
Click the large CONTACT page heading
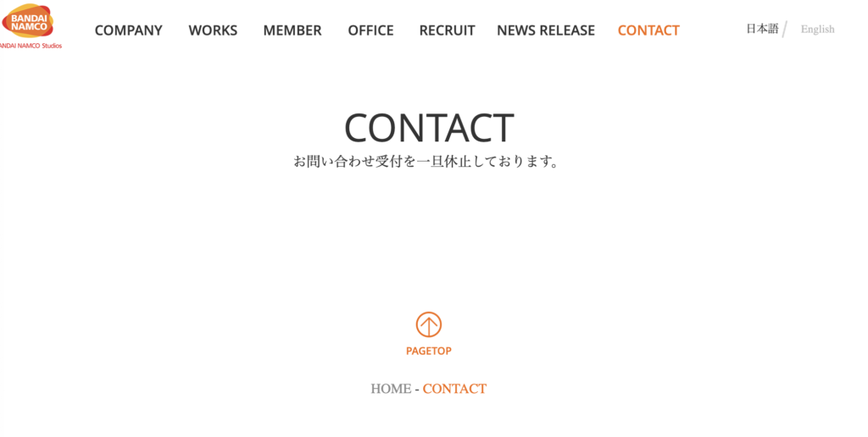pyautogui.click(x=429, y=128)
